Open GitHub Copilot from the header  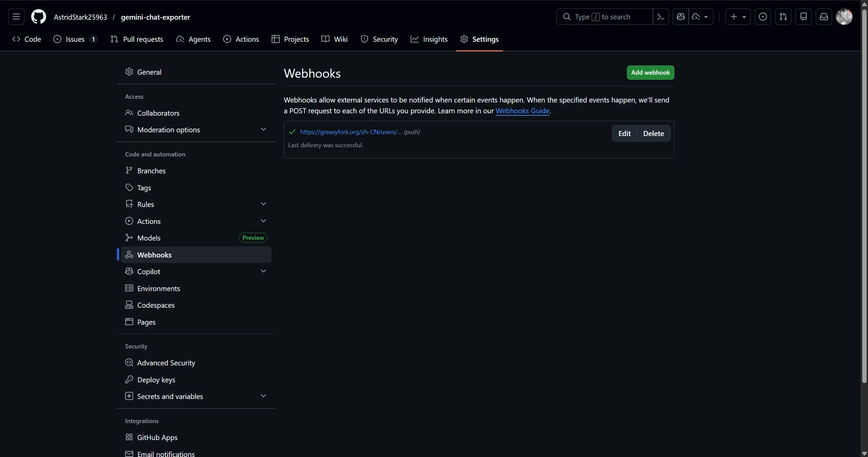click(x=680, y=17)
